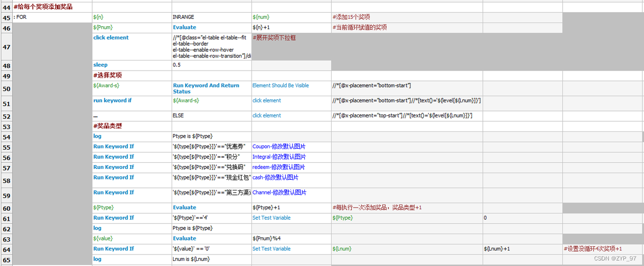The height and width of the screenshot is (266, 644).
Task: Click the ${Pnum} variable cell in row 46
Action: [x=132, y=28]
